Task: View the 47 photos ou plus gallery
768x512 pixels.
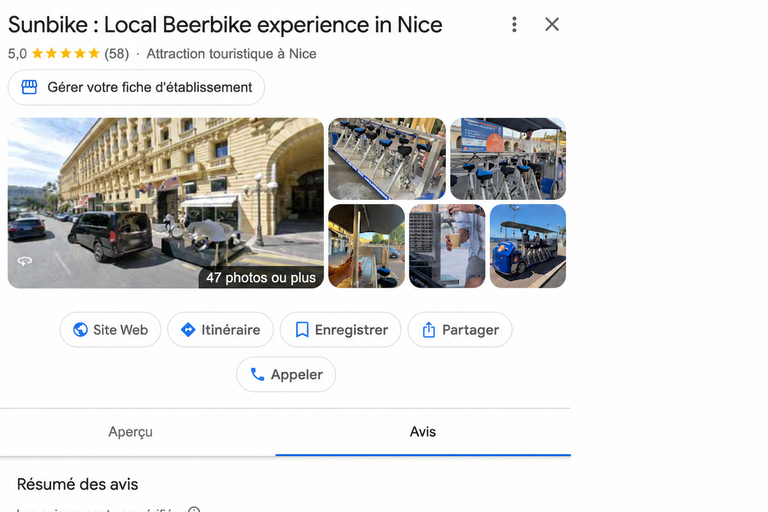Action: tap(261, 278)
